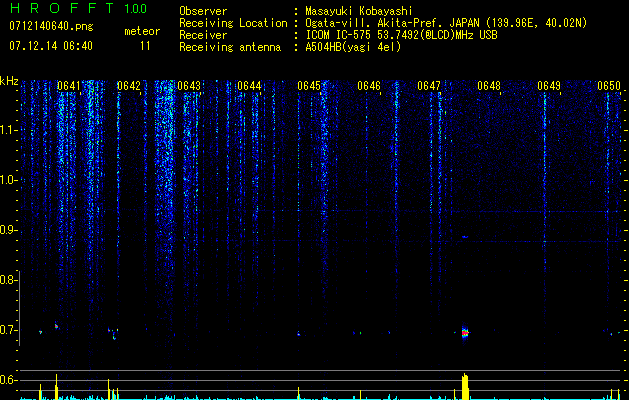Screen dimensions: 629x400
Task: Click the HROFFT 1.0.0 title text
Action: [x=78, y=8]
